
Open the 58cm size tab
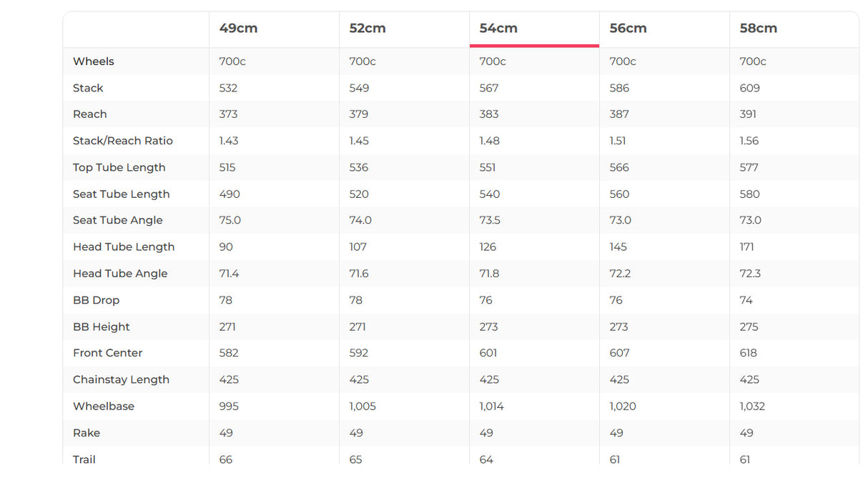pyautogui.click(x=758, y=29)
